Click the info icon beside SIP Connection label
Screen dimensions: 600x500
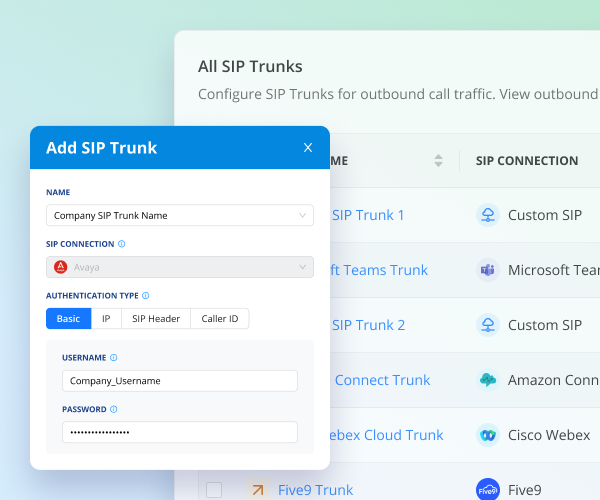(121, 244)
